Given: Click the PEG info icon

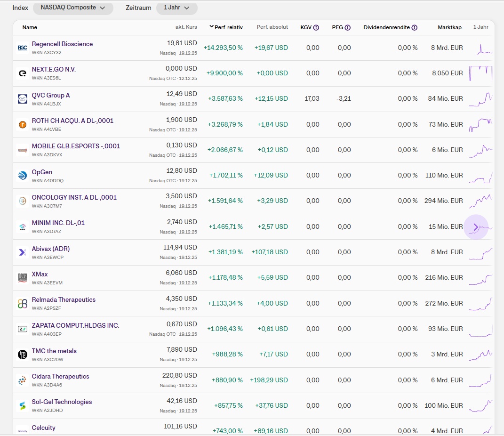Looking at the screenshot, I should pyautogui.click(x=347, y=27).
